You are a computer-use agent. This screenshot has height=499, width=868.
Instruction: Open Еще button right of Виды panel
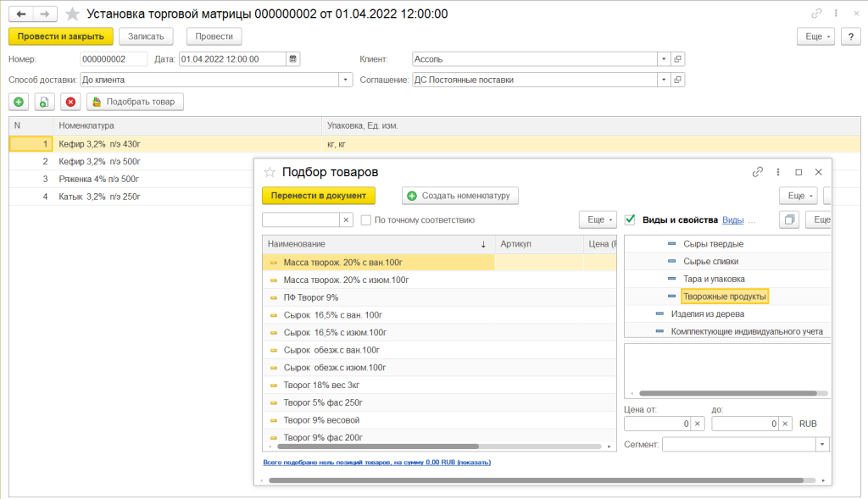[x=820, y=219]
